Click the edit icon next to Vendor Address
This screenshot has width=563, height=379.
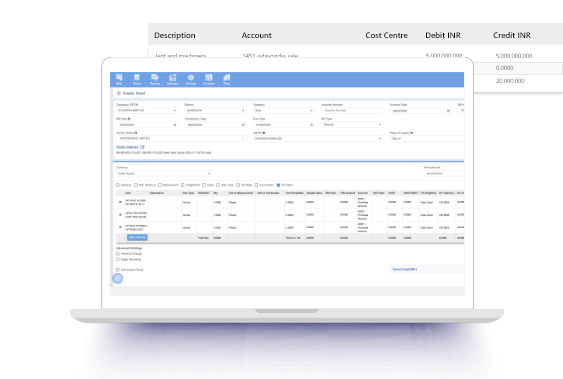(x=143, y=147)
